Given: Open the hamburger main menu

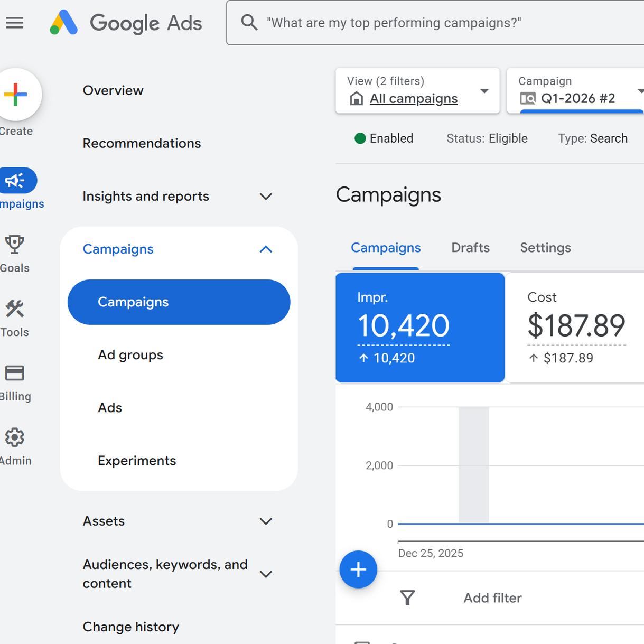Looking at the screenshot, I should point(15,23).
